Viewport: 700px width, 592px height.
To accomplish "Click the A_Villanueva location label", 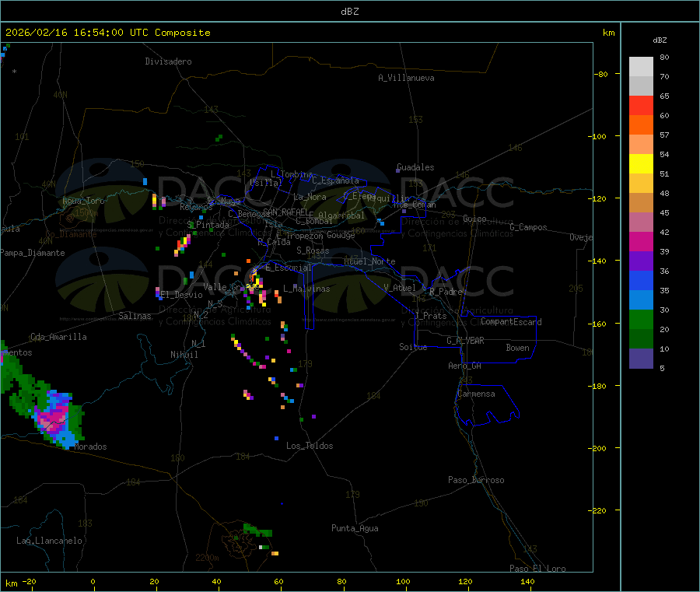I will point(406,78).
